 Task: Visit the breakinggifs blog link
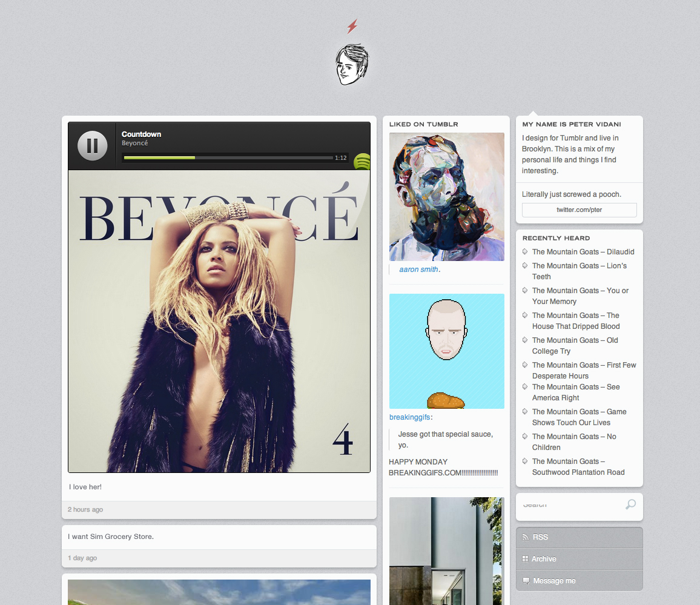(409, 417)
